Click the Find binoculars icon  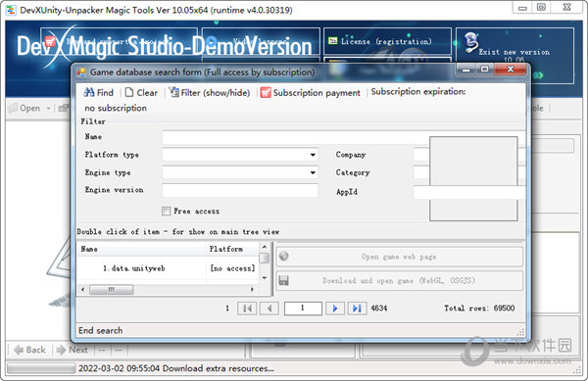click(x=89, y=92)
